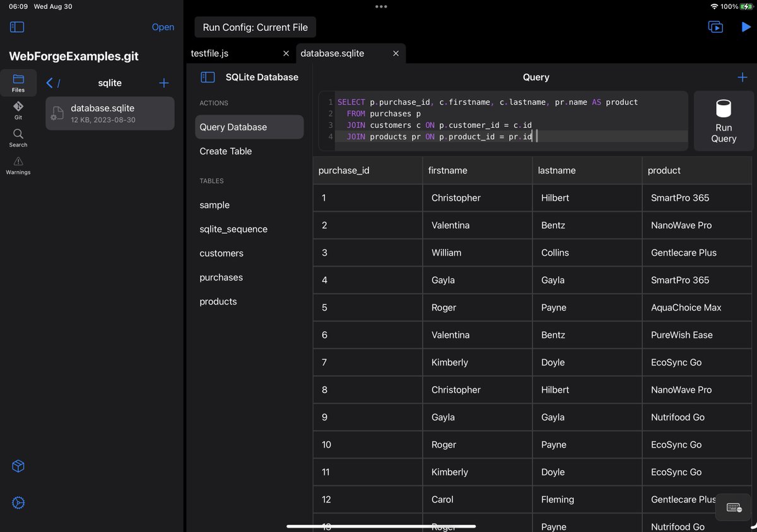Viewport: 757px width, 532px height.
Task: Select the Doyle cell in row 11
Action: tap(587, 472)
